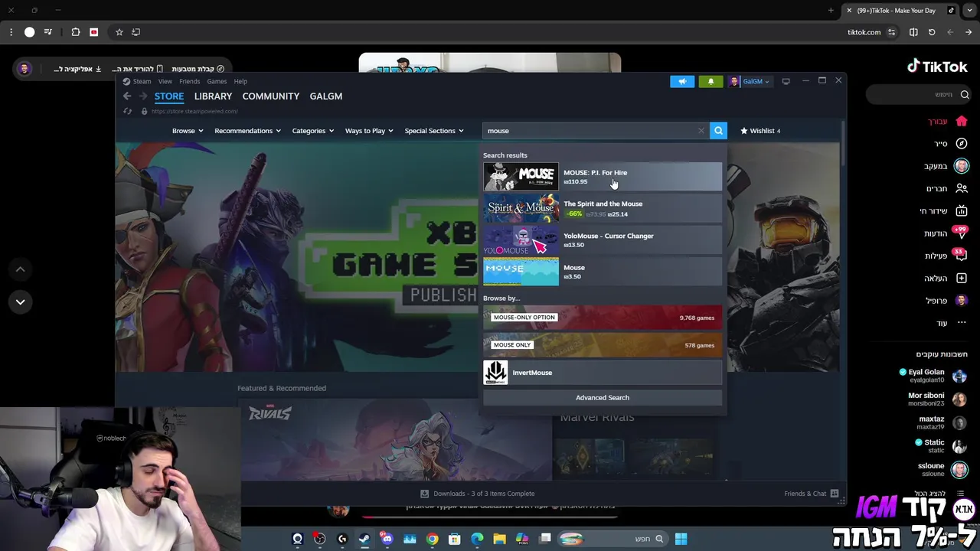980x551 pixels.
Task: Open the Wishlist 4 button
Action: 760,131
